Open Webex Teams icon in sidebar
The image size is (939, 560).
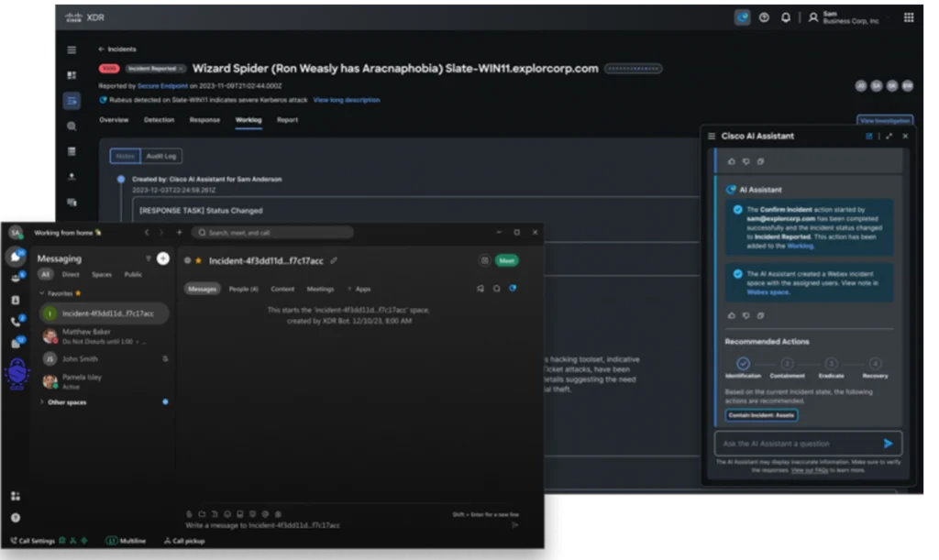(16, 279)
